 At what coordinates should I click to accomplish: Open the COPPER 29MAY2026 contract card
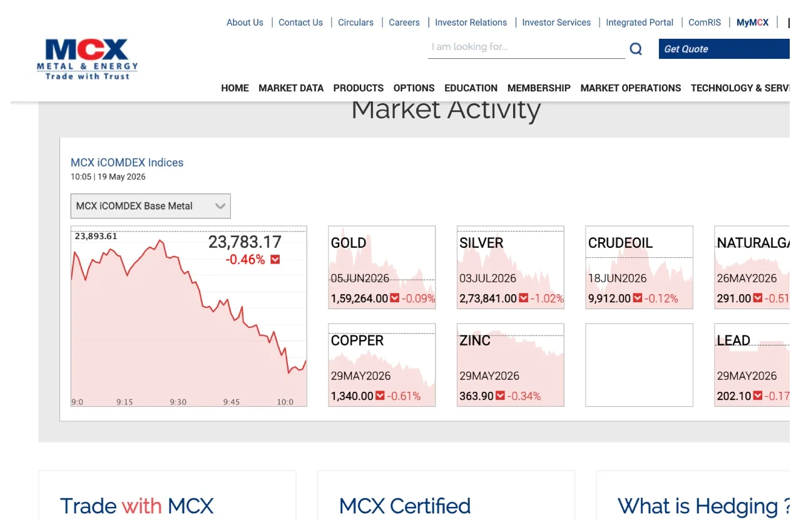click(382, 365)
